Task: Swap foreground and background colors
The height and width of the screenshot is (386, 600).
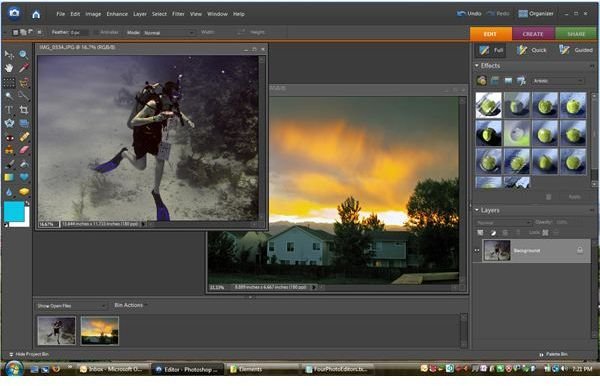Action: 27,204
